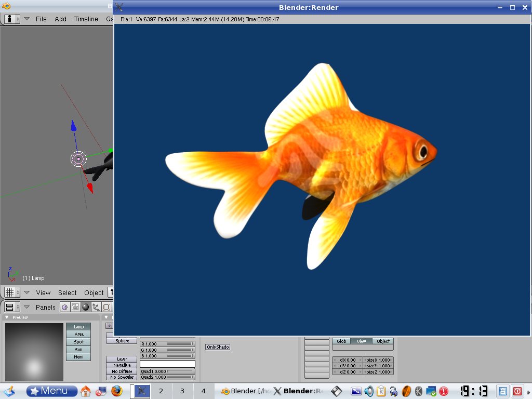This screenshot has height=399, width=532.
Task: Enable the Negative lamp toggle
Action: pyautogui.click(x=122, y=365)
